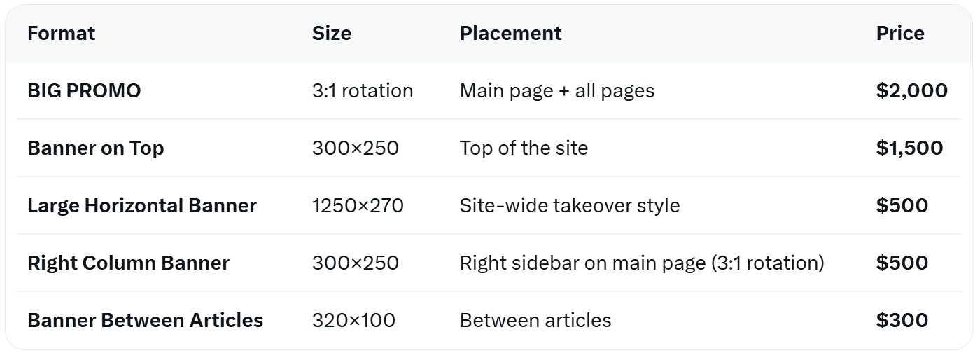Click the $2,000 price cell

(912, 90)
